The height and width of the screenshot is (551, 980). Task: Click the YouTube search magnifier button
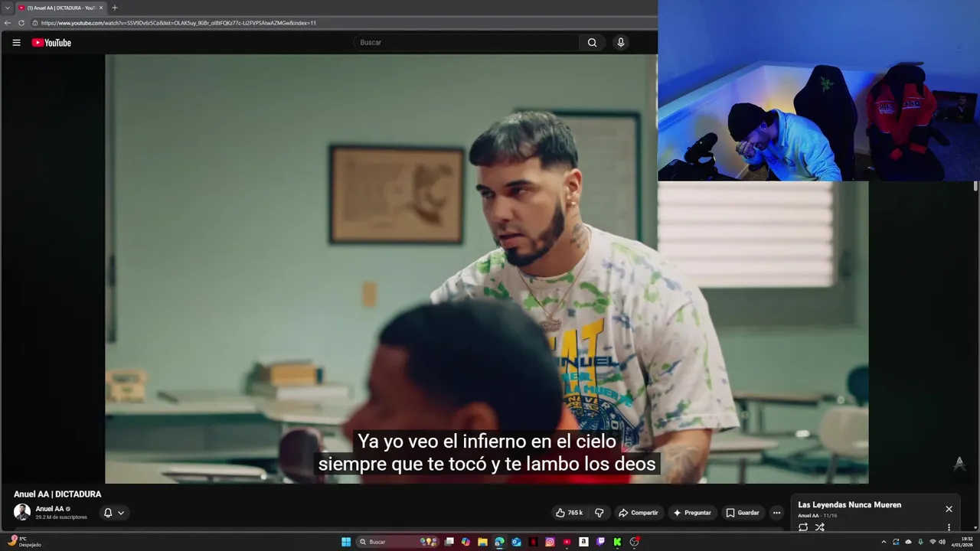click(592, 43)
